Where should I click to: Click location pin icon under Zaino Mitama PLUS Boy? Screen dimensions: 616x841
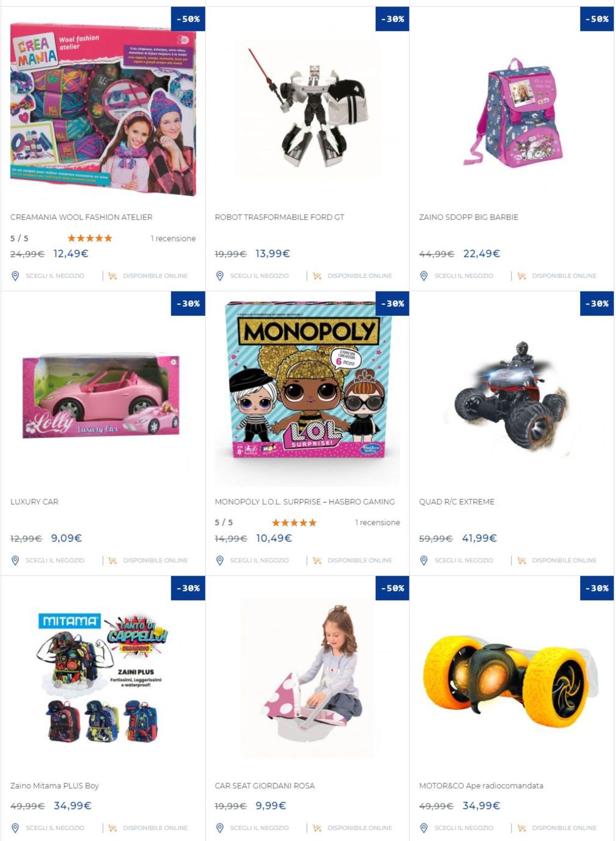pos(15,828)
